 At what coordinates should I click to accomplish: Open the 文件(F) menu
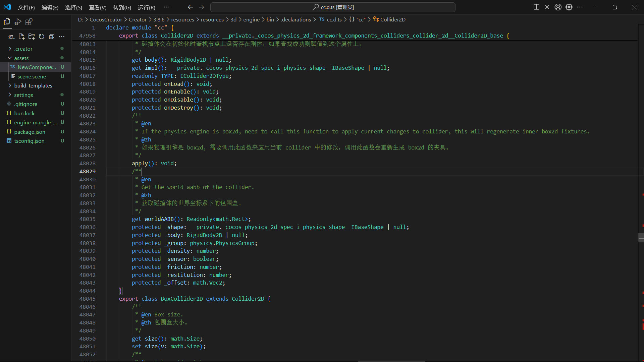(x=26, y=7)
